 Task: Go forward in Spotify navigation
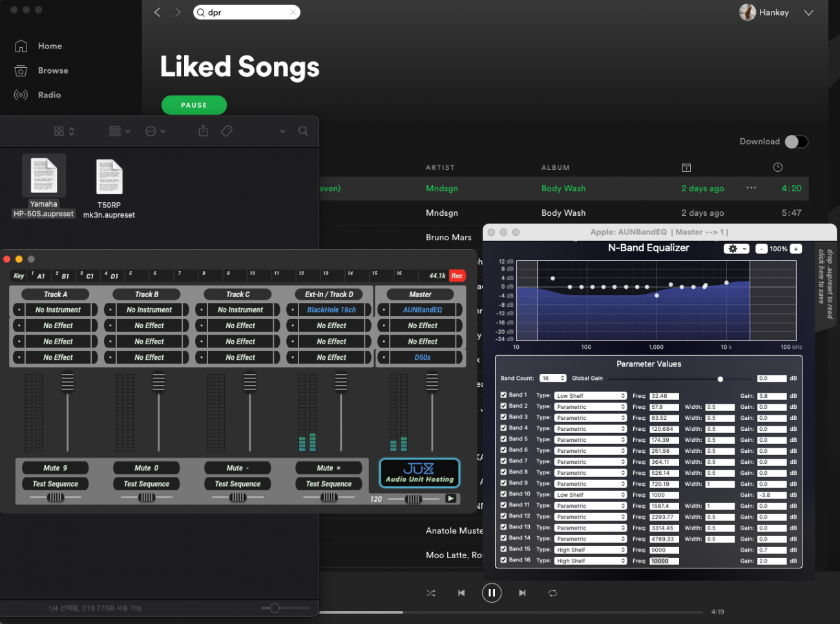click(178, 12)
